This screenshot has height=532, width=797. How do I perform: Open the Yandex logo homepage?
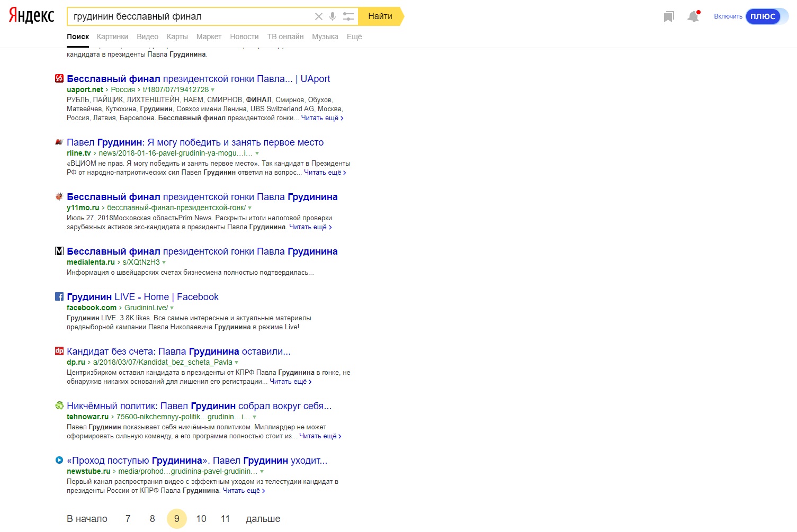coord(31,16)
